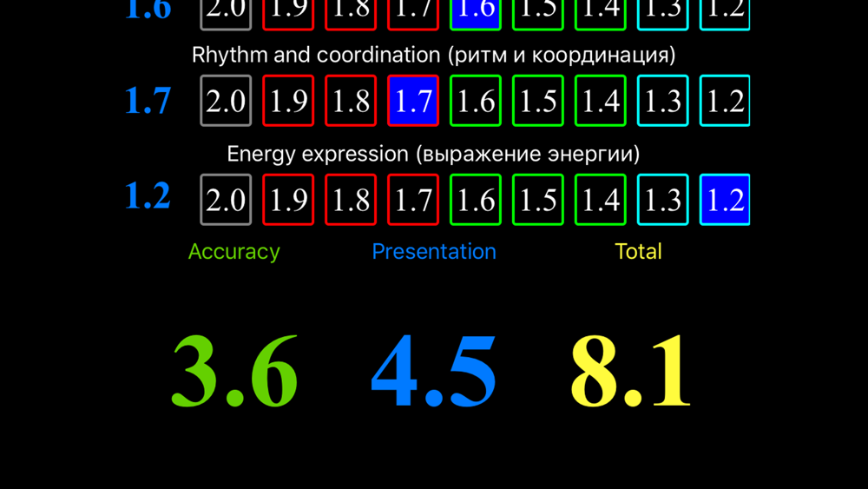Choose 1.5 in the Rhythm and coordination row

(x=538, y=101)
